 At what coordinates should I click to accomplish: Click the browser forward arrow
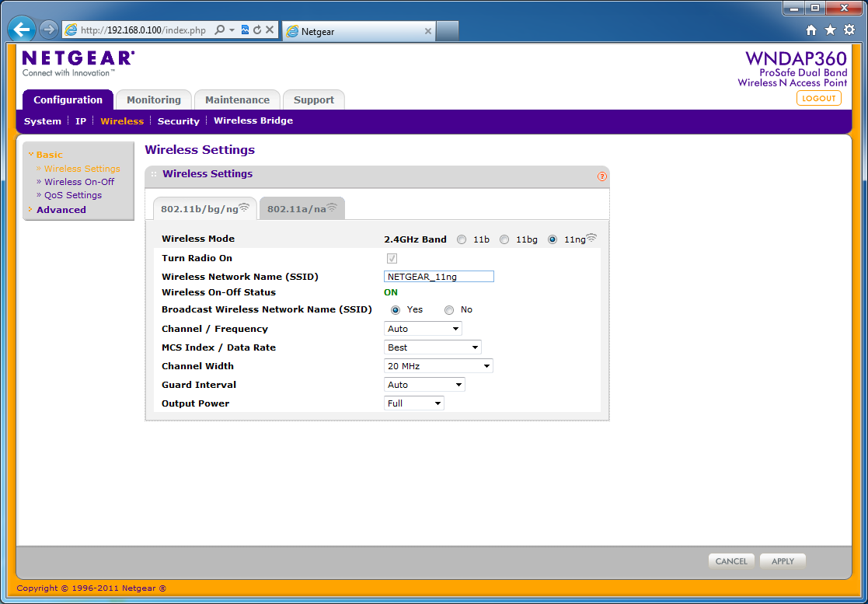click(49, 30)
